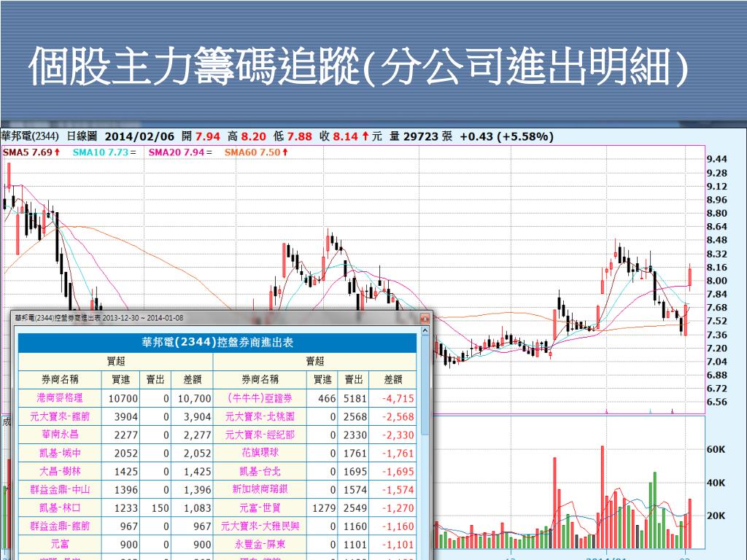Open broker link 大昌-樹林
Viewport: 747px width, 560px height.
click(x=60, y=471)
